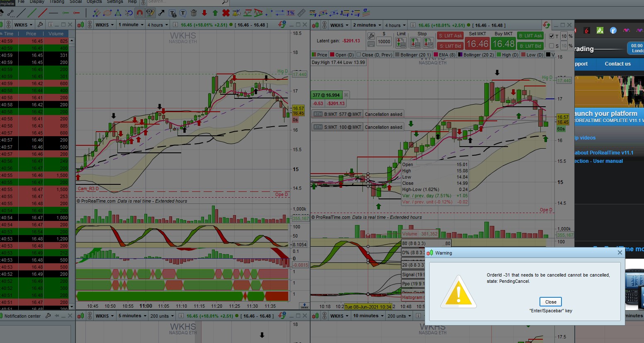The width and height of the screenshot is (644, 343).
Task: Open the Social menu
Action: pyautogui.click(x=75, y=2)
